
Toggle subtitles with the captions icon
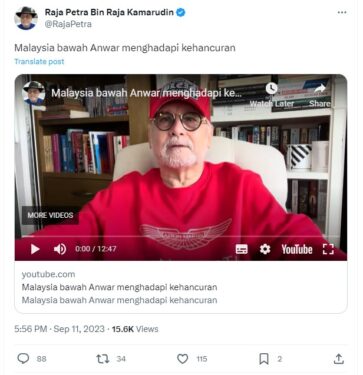point(241,249)
